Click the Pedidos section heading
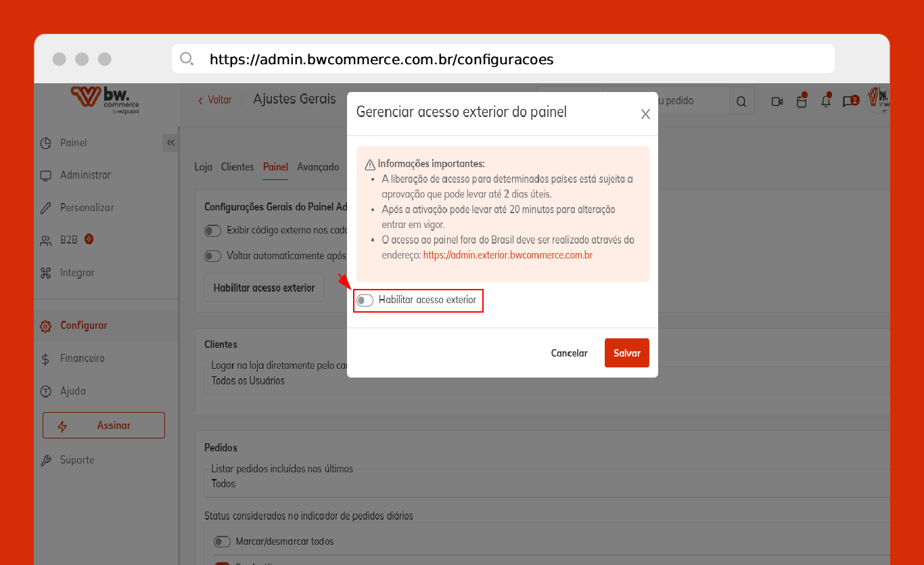Screen dimensions: 924x565 pos(221,448)
